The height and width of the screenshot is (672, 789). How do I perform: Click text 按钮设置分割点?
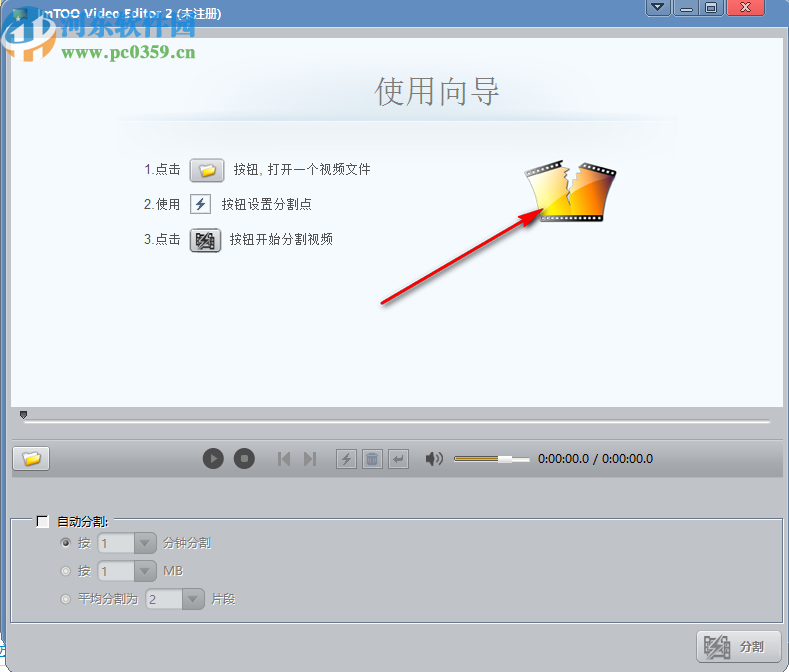coord(267,204)
